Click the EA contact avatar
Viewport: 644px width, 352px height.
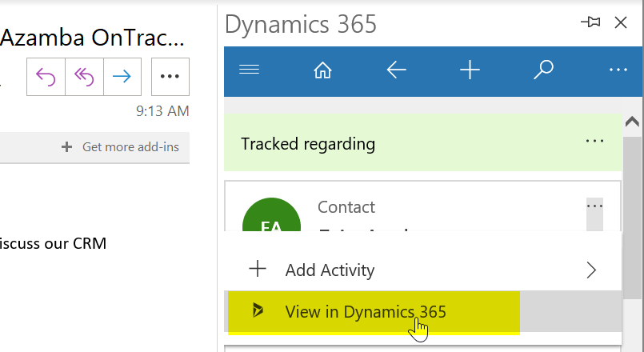(x=271, y=215)
